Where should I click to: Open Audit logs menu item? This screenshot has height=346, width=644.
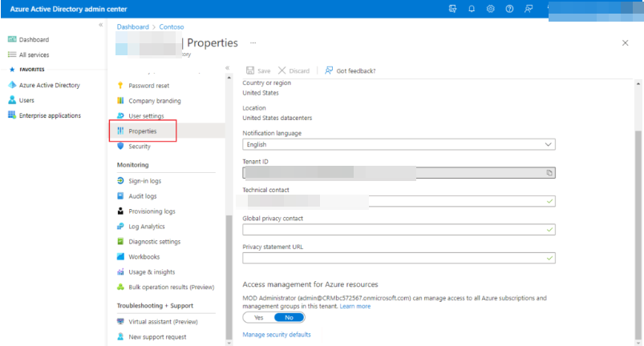[x=143, y=196]
